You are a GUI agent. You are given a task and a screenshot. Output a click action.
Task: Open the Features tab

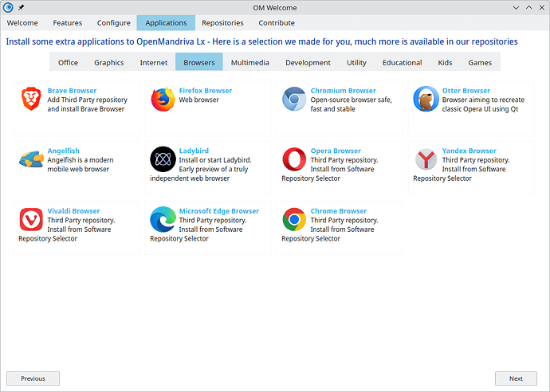click(67, 23)
